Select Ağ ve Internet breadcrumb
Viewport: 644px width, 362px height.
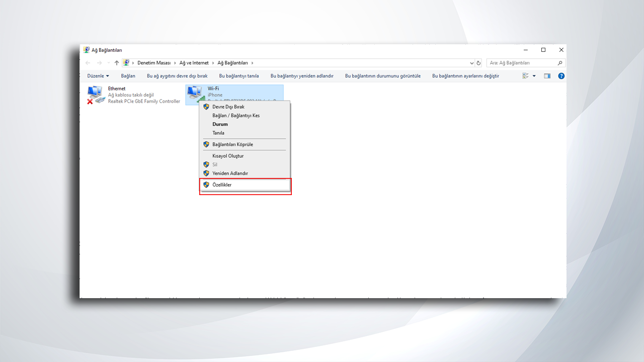pyautogui.click(x=194, y=63)
